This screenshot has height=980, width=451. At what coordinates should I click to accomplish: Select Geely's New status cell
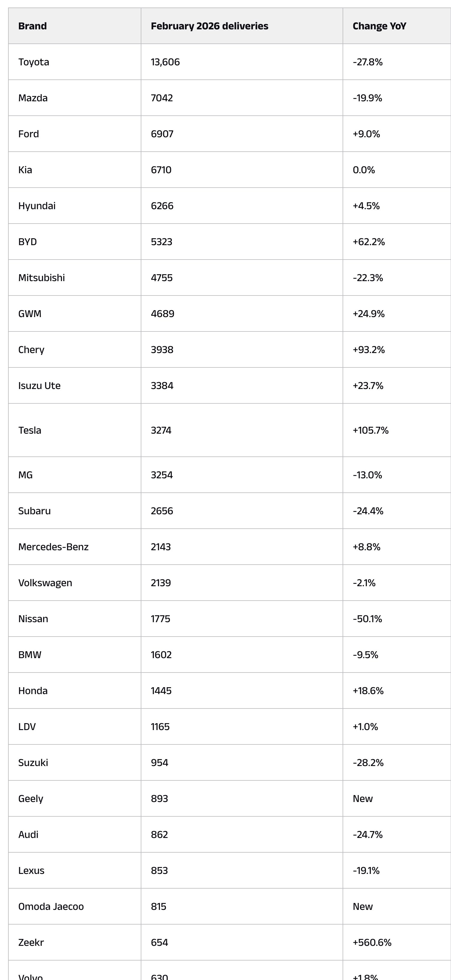(x=363, y=798)
